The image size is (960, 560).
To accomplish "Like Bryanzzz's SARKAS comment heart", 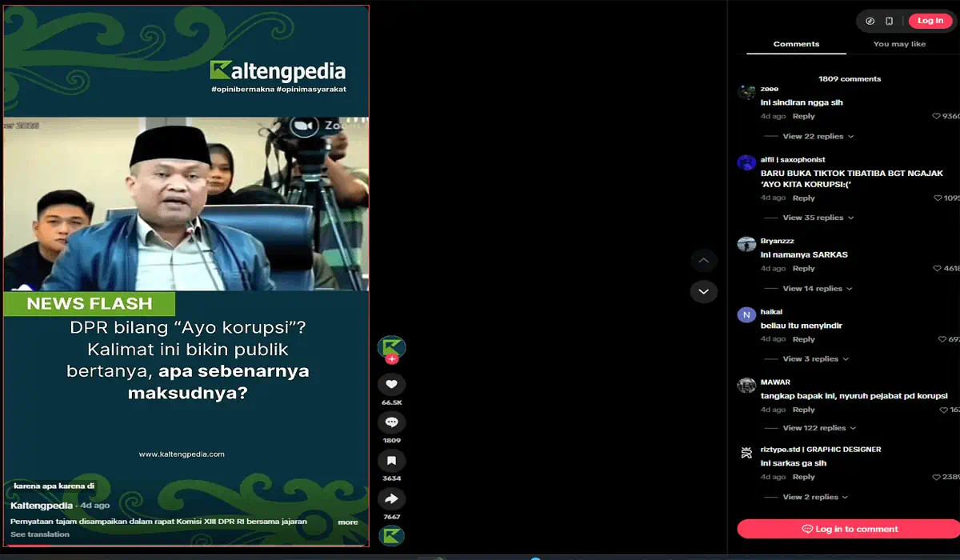I will (937, 269).
